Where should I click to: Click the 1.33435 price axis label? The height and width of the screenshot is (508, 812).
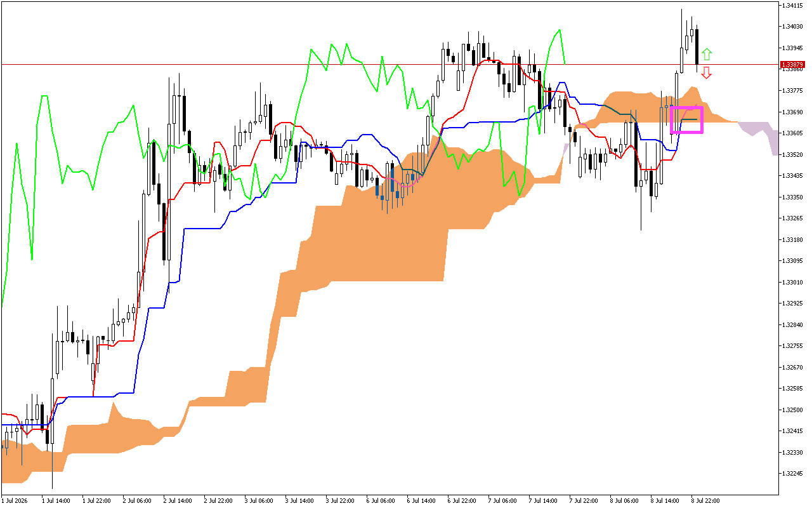coord(793,176)
